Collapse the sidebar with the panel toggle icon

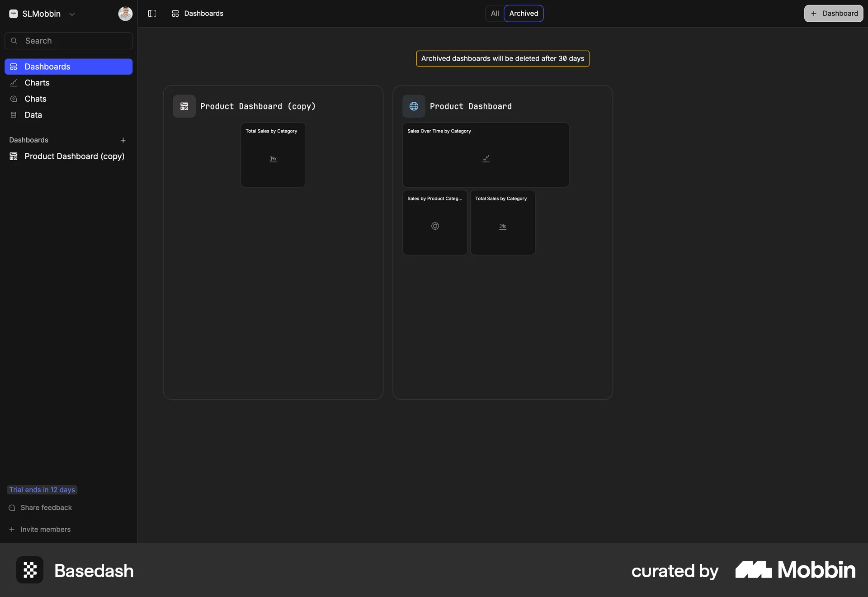(151, 14)
